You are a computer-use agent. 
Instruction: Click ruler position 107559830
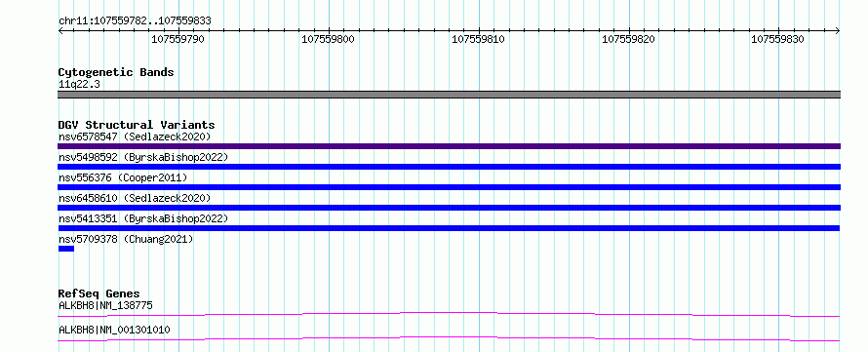coord(777,39)
